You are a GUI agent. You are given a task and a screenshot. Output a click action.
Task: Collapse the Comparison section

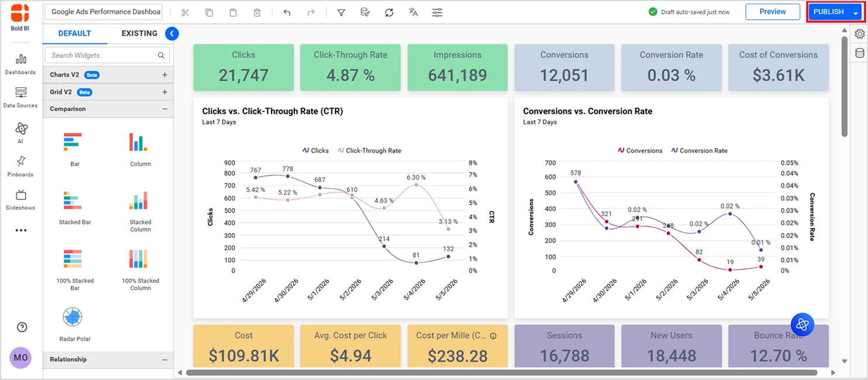pos(164,109)
